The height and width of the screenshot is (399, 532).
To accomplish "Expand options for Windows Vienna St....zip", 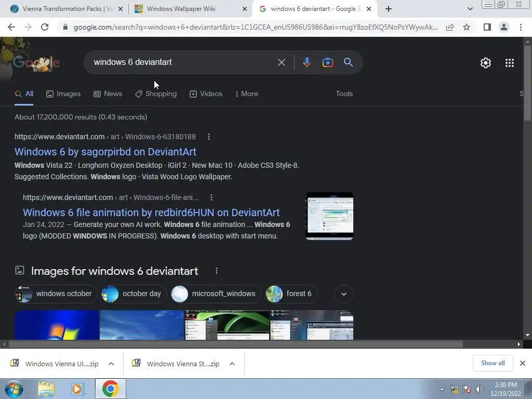I will [232, 364].
